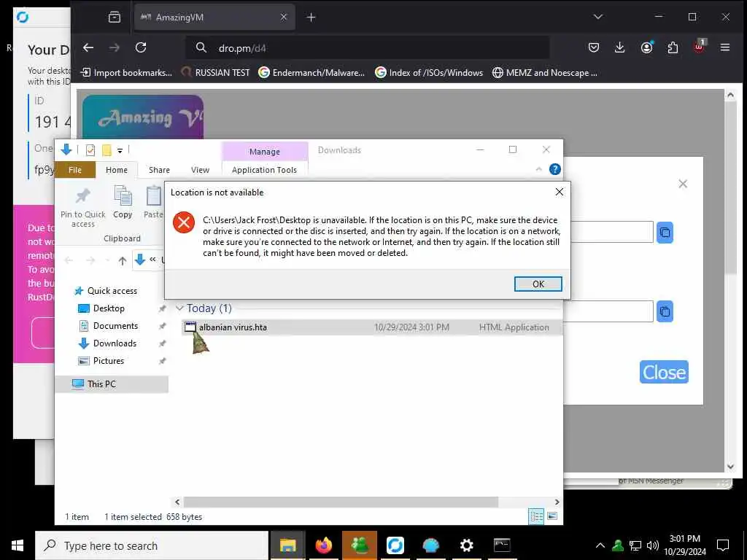Click the Pocket save icon in Firefox
This screenshot has width=747, height=560.
[x=594, y=47]
